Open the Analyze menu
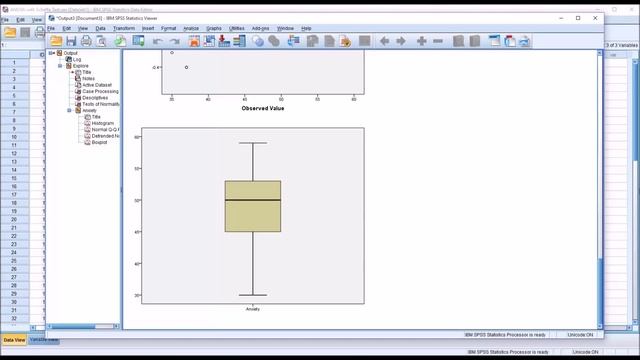The width and height of the screenshot is (640, 360). 191,29
